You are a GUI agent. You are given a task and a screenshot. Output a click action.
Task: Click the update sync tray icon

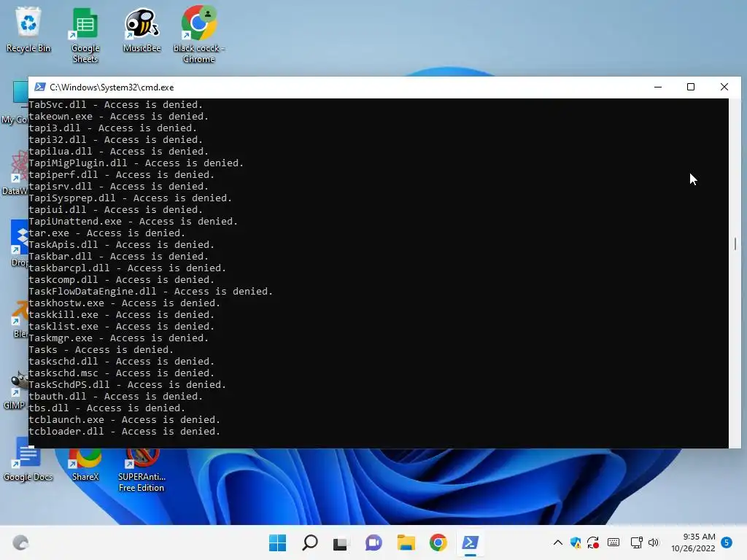pyautogui.click(x=593, y=542)
